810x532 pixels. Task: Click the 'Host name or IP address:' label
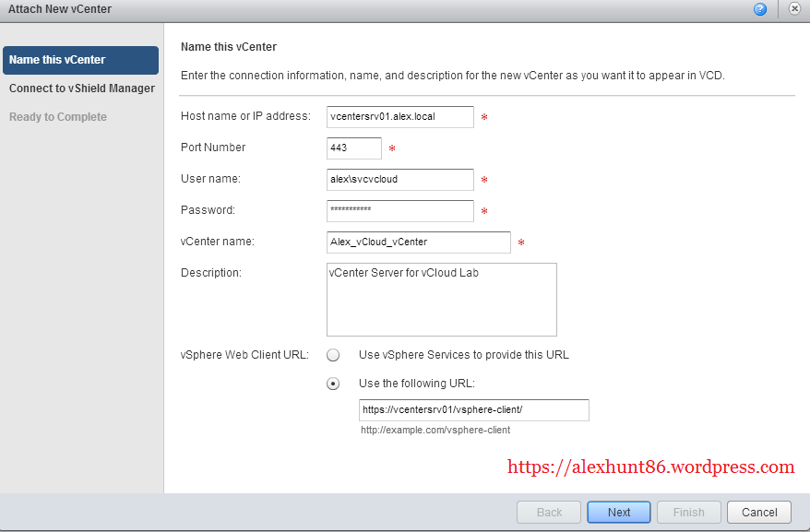[245, 116]
